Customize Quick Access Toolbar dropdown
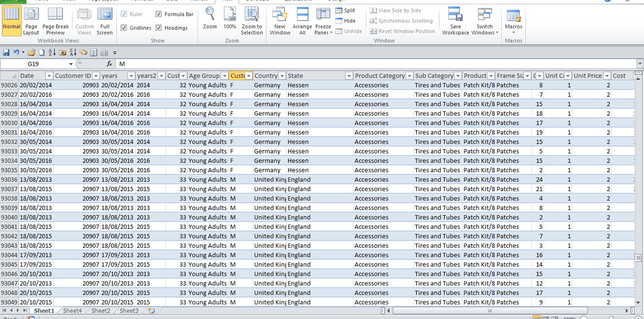The image size is (644, 319). point(115,52)
